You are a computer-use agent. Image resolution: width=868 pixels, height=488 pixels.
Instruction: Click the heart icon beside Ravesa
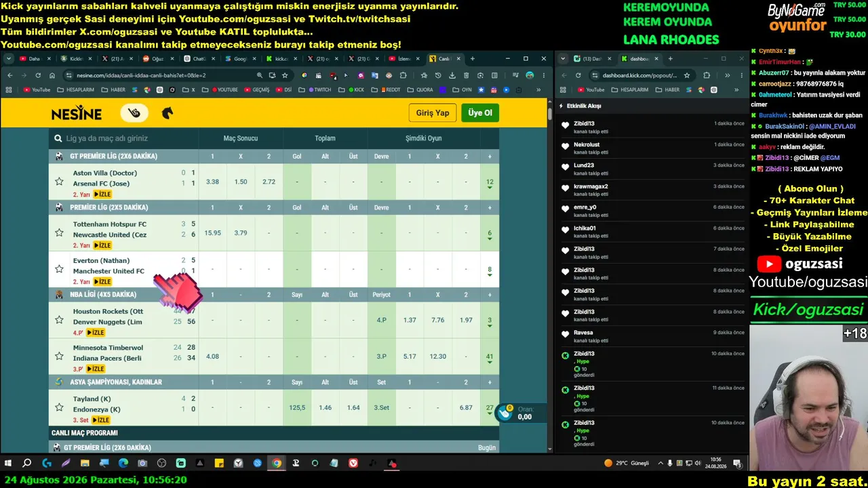point(565,333)
